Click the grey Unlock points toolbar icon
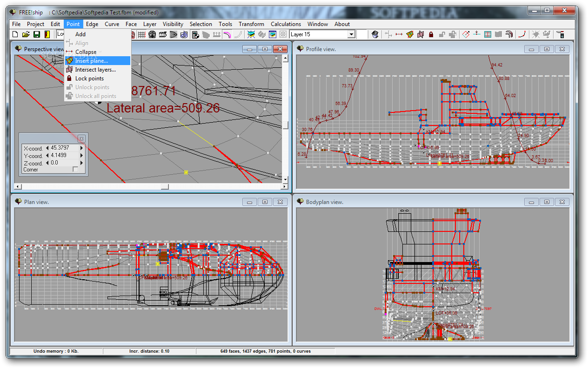This screenshot has width=588, height=368. (x=442, y=34)
